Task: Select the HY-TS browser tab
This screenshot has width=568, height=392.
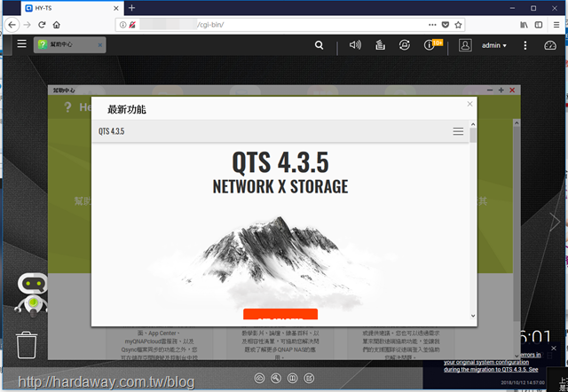Action: (x=73, y=8)
